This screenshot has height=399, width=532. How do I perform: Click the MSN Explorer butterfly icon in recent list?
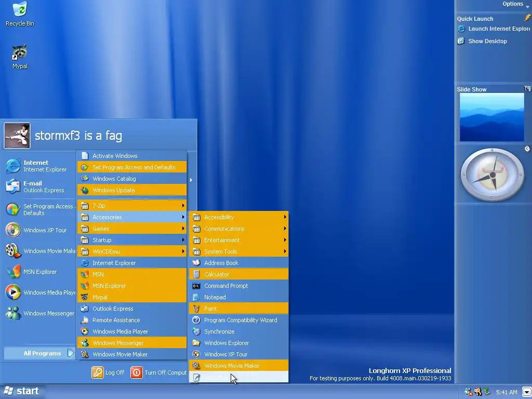tap(13, 271)
